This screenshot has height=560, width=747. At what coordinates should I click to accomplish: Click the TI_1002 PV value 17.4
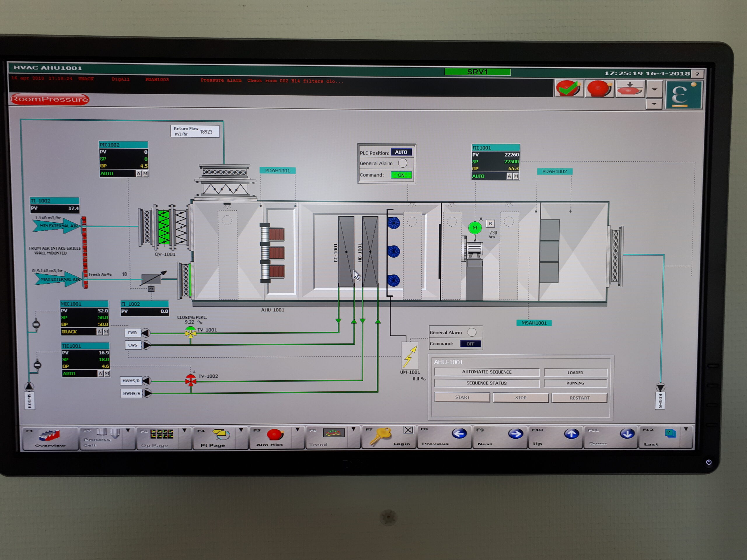73,208
